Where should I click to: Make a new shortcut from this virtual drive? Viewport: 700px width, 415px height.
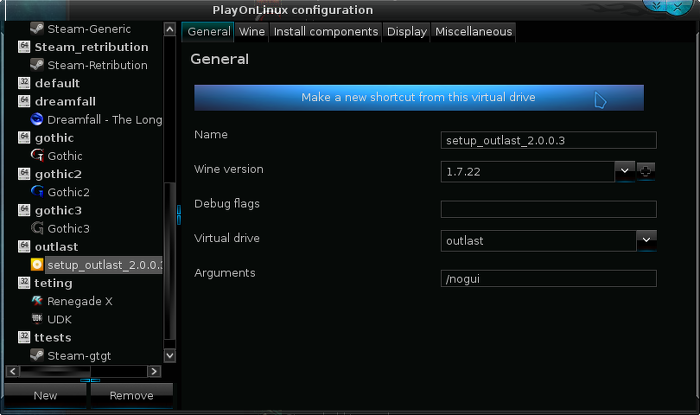pyautogui.click(x=419, y=97)
